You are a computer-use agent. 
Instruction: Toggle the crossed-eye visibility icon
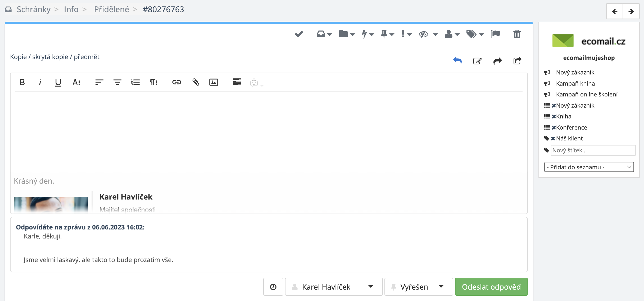click(424, 34)
